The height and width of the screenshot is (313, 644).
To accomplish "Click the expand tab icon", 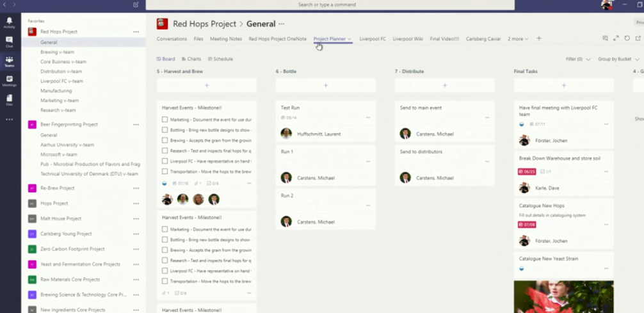I will (616, 38).
